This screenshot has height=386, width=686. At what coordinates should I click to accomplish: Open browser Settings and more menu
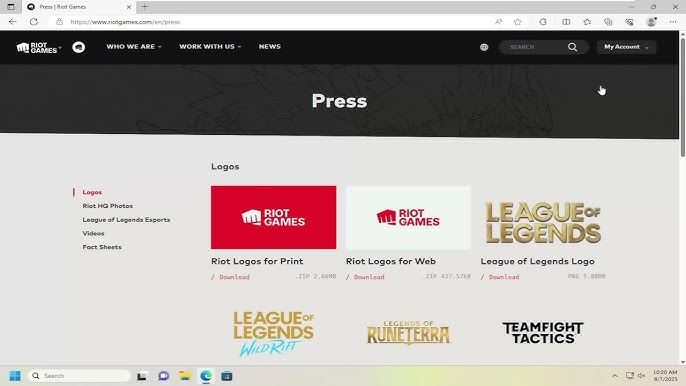[673, 22]
